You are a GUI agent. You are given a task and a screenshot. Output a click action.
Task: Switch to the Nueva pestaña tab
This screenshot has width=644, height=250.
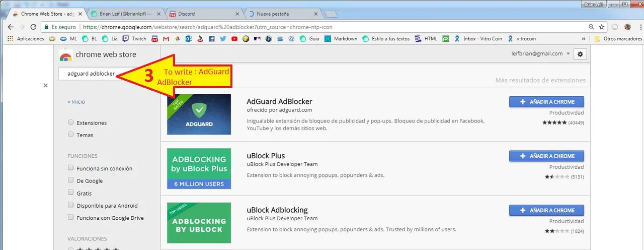pos(283,14)
